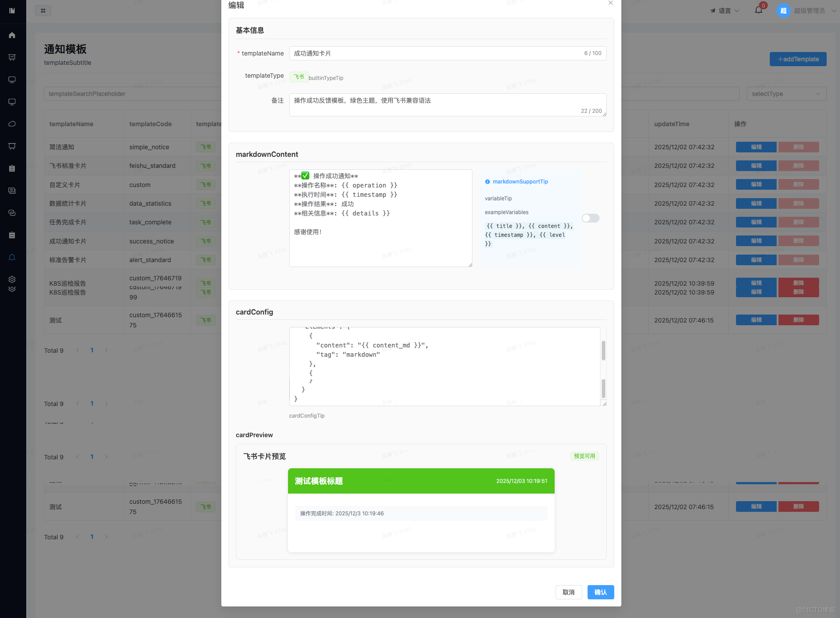Click 删除 in the 标准告警卡片 row
840x618 pixels.
(798, 260)
